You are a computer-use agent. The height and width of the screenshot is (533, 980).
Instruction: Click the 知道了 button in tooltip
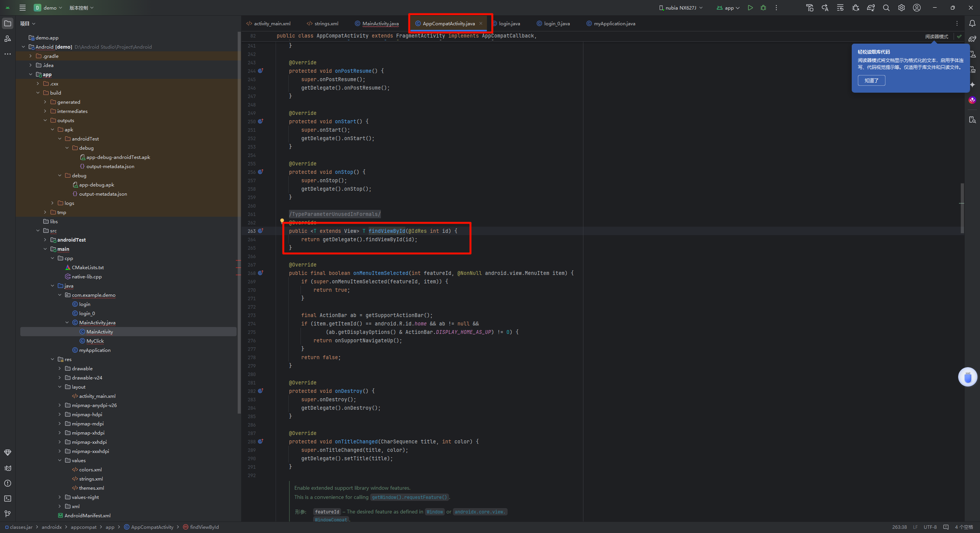871,80
